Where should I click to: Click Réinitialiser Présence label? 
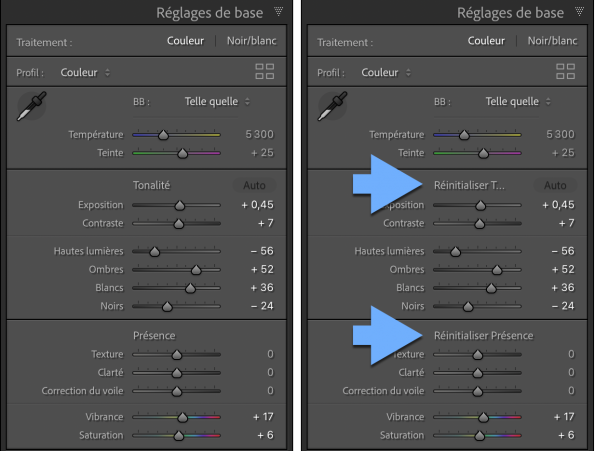(x=483, y=336)
